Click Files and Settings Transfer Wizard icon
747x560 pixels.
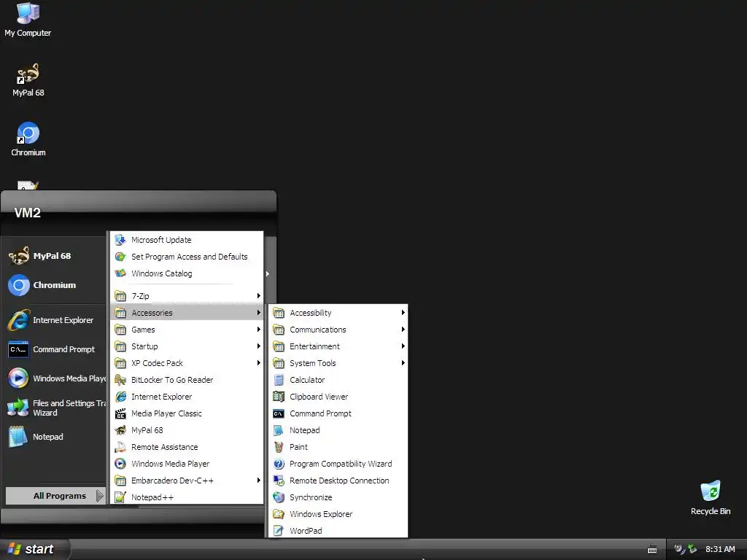(x=18, y=408)
